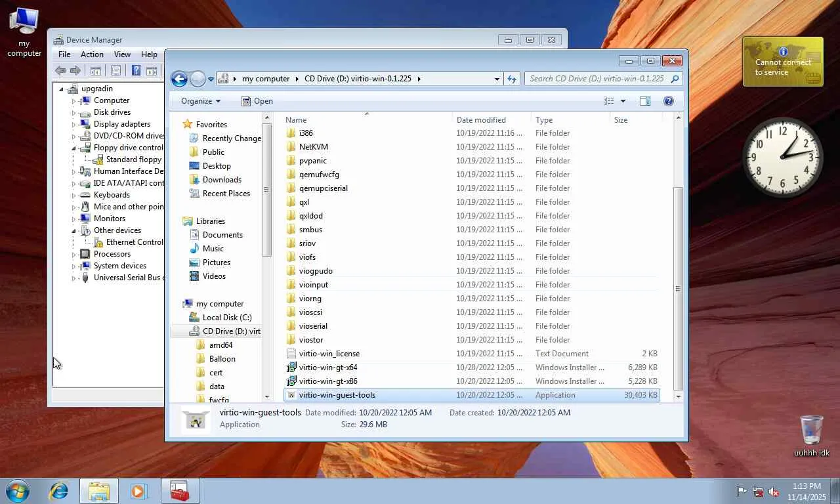Select the viostor folder
The image size is (840, 504).
[x=472, y=340]
